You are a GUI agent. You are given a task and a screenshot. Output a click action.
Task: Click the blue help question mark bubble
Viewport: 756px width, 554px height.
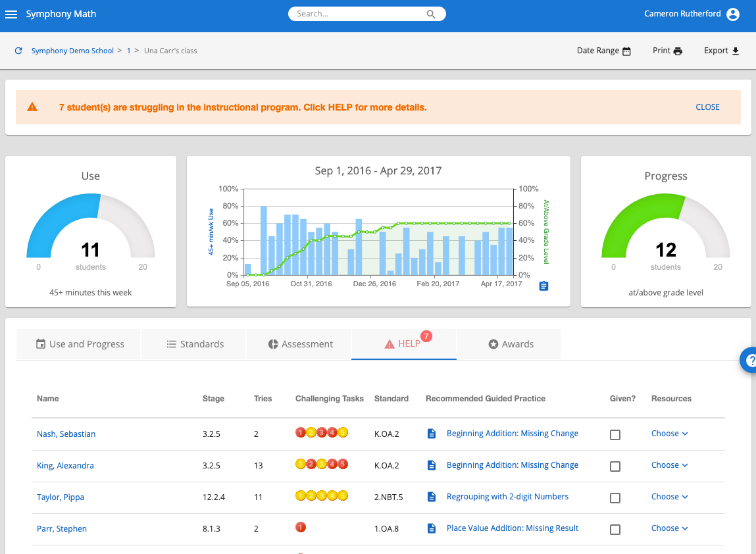[749, 360]
